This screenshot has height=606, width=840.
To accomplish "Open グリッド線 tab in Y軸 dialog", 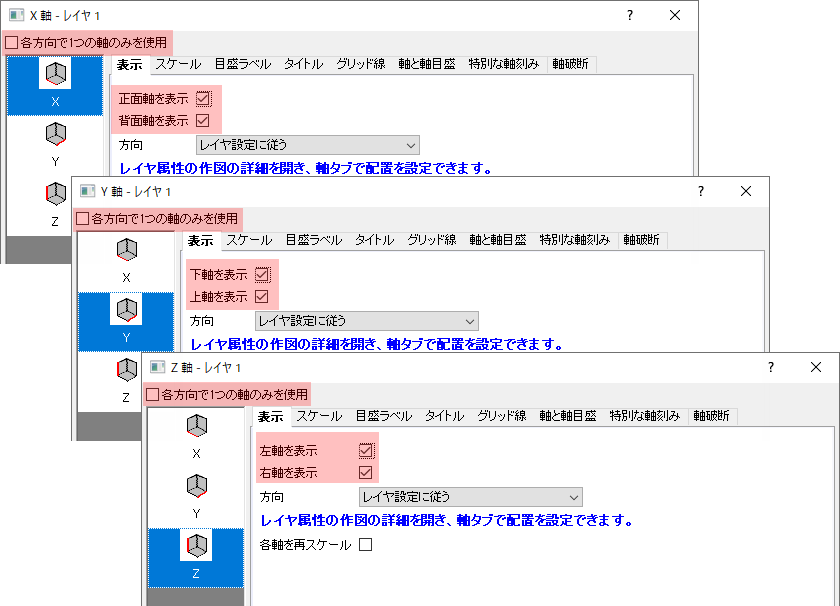I will [x=432, y=240].
